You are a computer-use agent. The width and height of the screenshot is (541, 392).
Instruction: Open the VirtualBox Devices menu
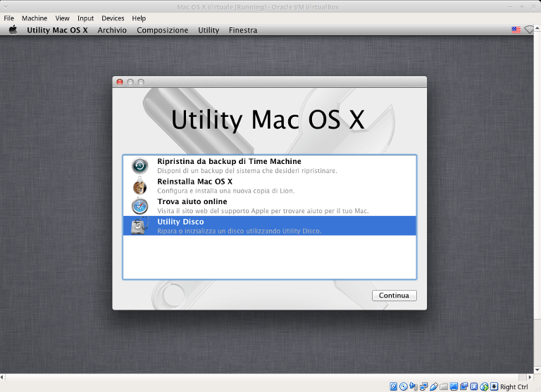click(113, 18)
